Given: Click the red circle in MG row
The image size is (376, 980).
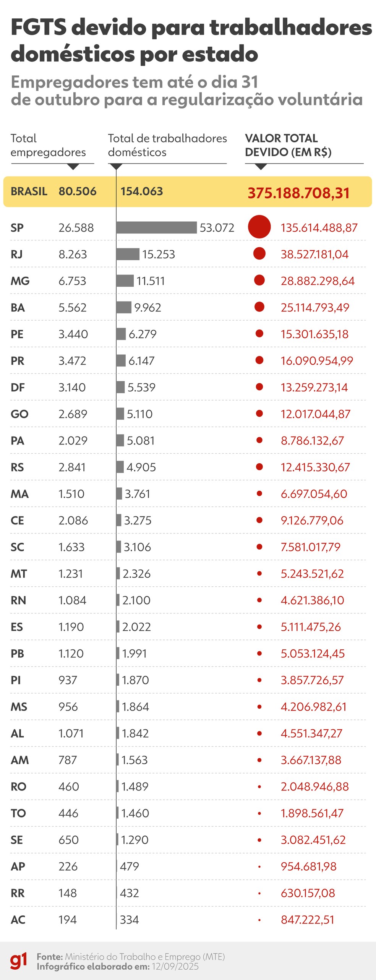Looking at the screenshot, I should [259, 281].
